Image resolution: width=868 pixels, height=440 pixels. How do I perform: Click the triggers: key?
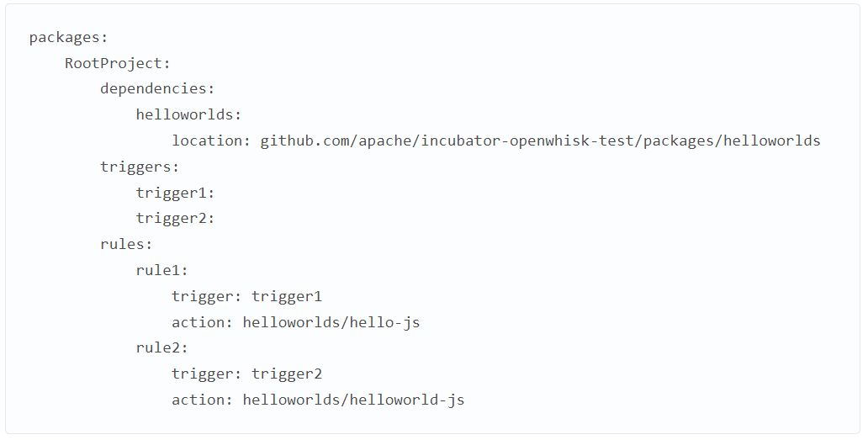point(140,167)
